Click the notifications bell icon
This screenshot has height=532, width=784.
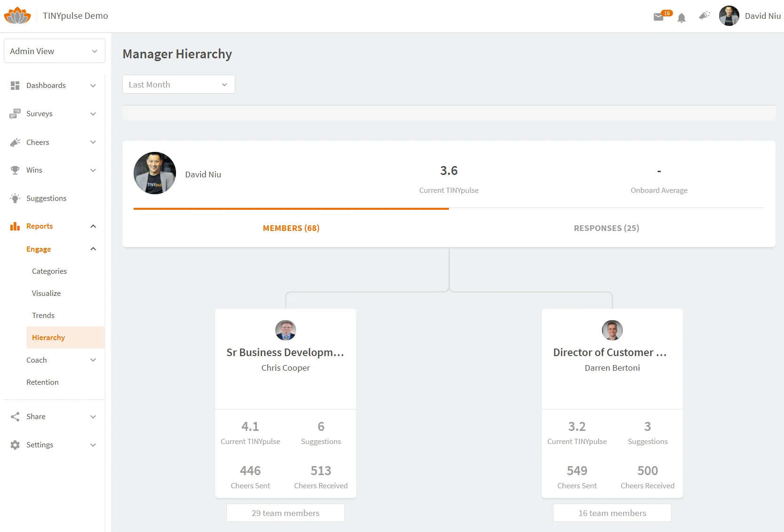pyautogui.click(x=682, y=17)
